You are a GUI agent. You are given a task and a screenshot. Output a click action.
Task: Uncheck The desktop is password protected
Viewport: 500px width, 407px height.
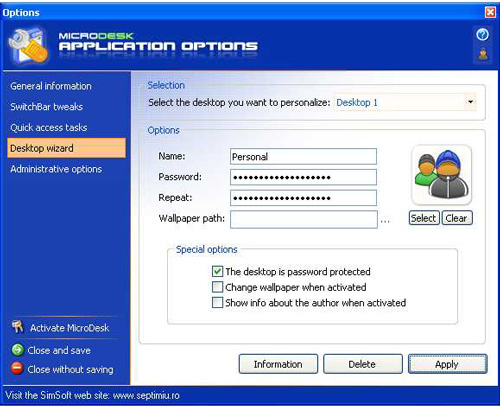click(x=217, y=271)
